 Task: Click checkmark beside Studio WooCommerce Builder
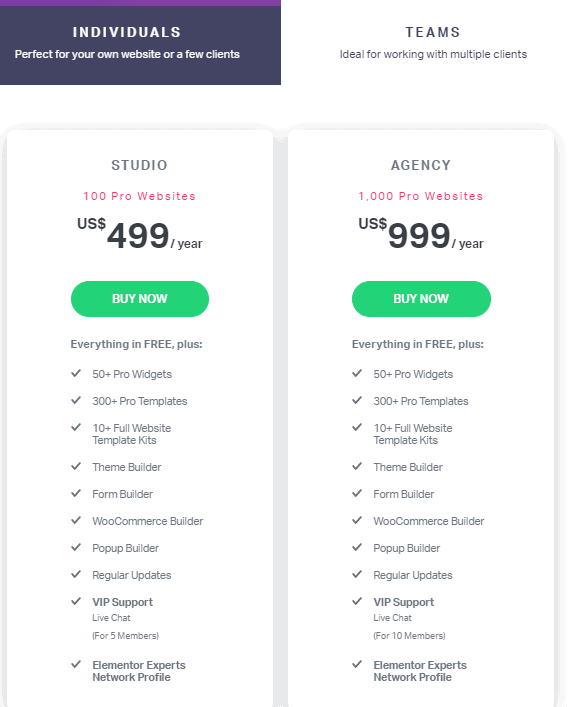click(x=76, y=520)
